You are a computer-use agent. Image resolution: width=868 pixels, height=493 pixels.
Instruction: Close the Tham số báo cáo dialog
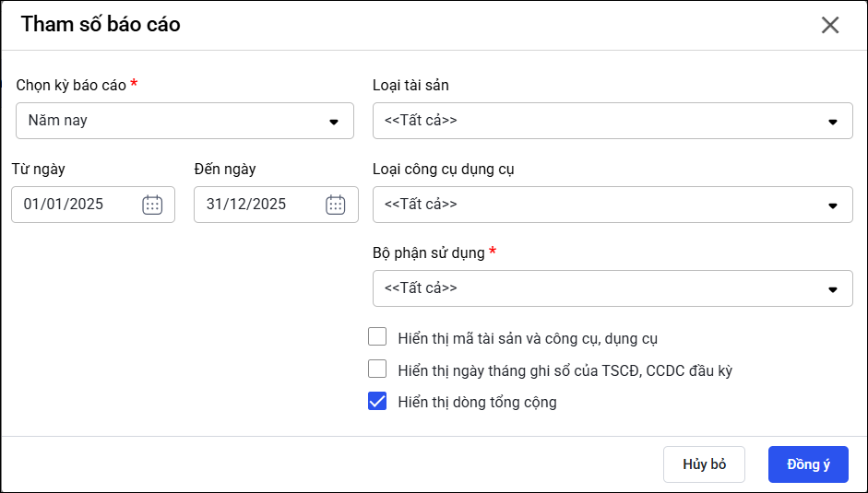pyautogui.click(x=830, y=25)
